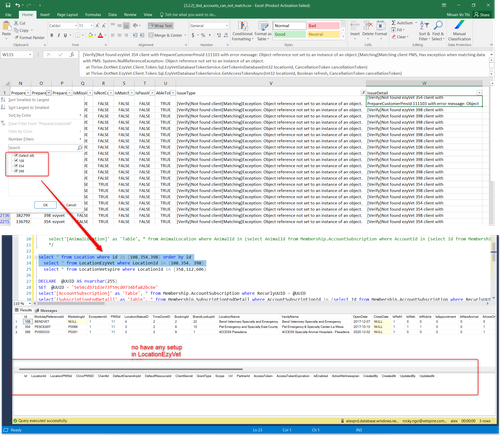500x436 pixels.
Task: Choose Sort Smallest to Largest
Action: [x=29, y=100]
